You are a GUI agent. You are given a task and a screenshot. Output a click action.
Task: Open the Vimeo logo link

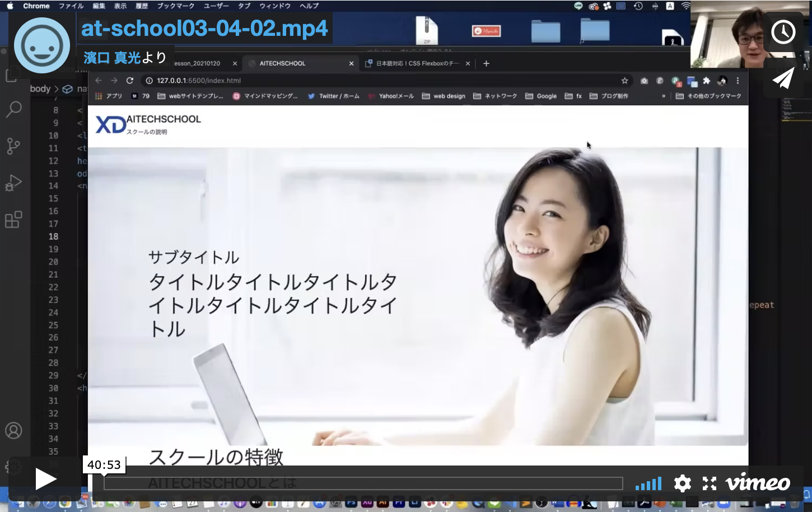757,483
